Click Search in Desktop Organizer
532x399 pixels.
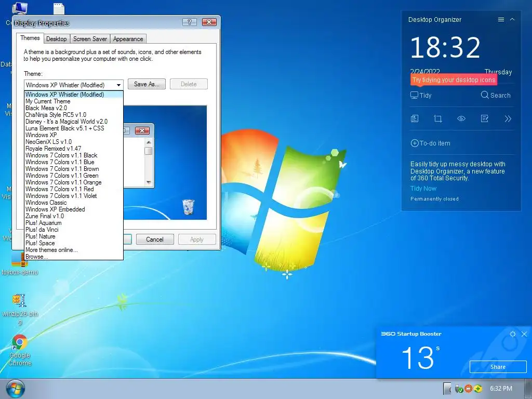pyautogui.click(x=496, y=96)
